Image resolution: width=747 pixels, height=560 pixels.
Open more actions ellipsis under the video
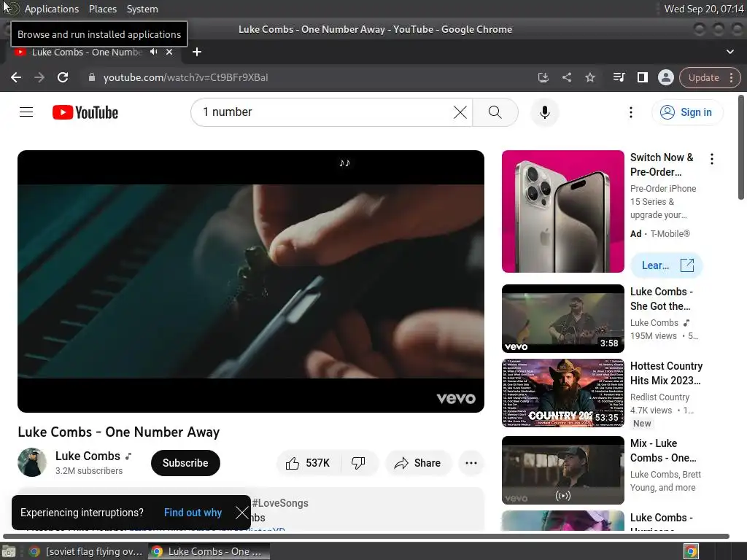tap(471, 463)
